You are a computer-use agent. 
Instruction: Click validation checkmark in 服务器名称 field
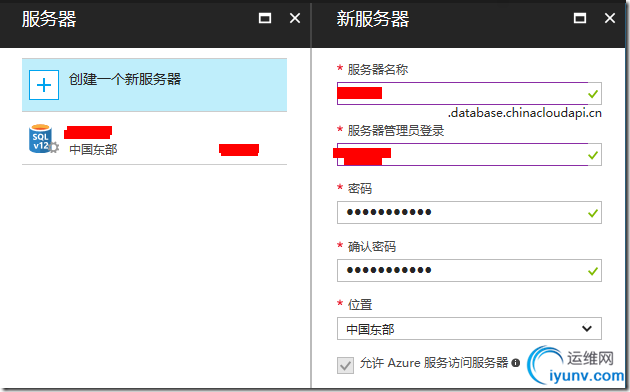click(x=593, y=94)
